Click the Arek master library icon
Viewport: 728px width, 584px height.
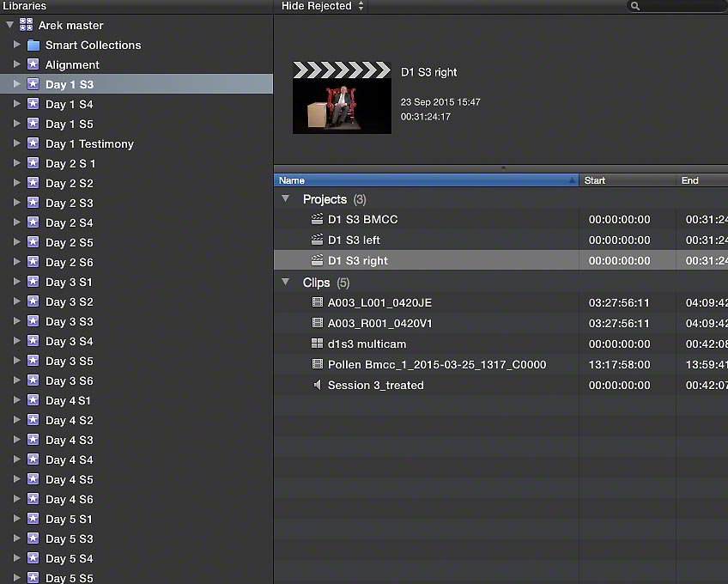26,25
